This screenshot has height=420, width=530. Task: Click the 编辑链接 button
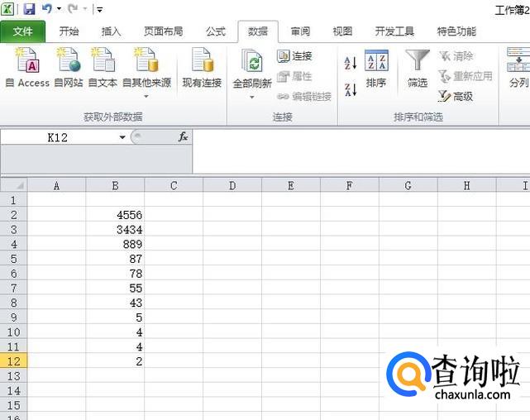point(304,97)
